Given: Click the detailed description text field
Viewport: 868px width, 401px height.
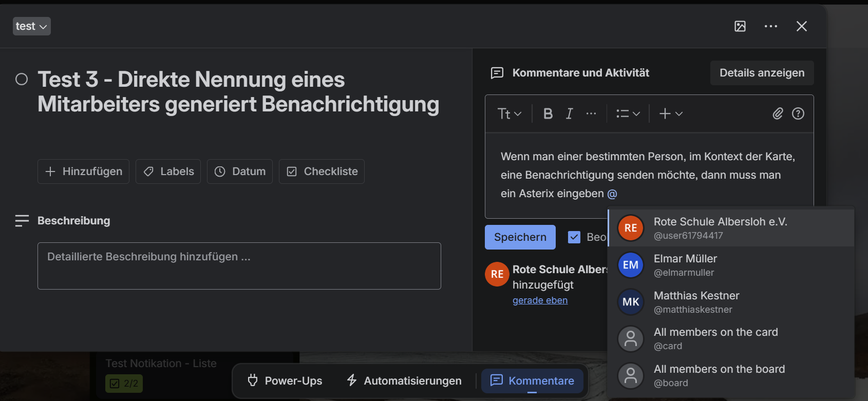Looking at the screenshot, I should coord(239,265).
